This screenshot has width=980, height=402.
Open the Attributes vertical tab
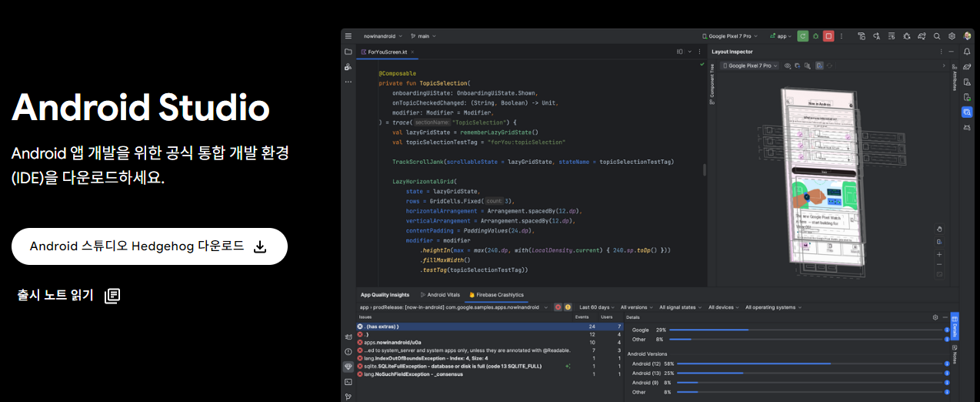coord(955,77)
